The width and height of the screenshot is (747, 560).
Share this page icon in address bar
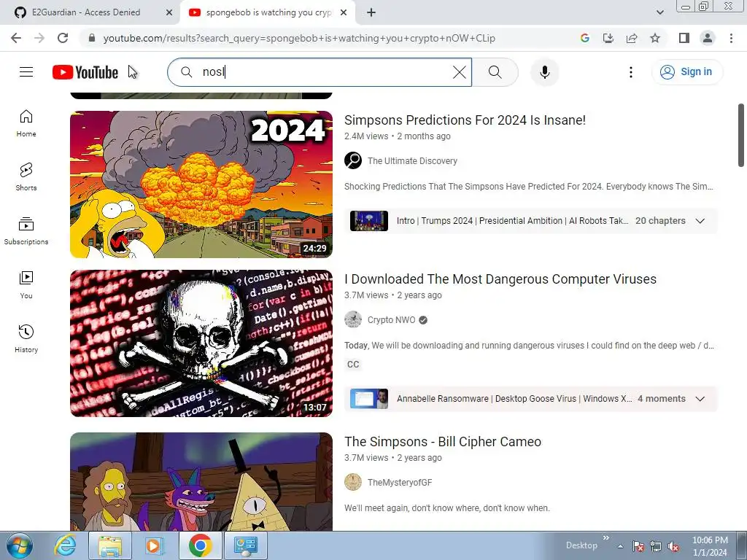pos(632,38)
